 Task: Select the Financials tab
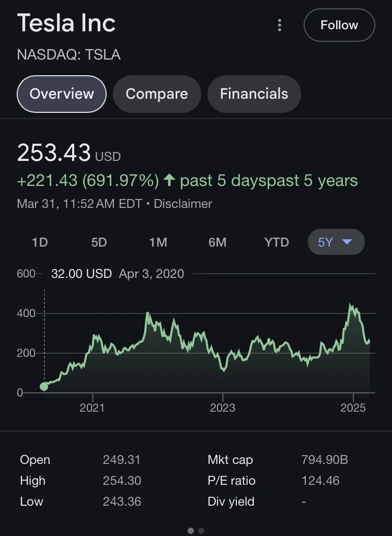(254, 94)
